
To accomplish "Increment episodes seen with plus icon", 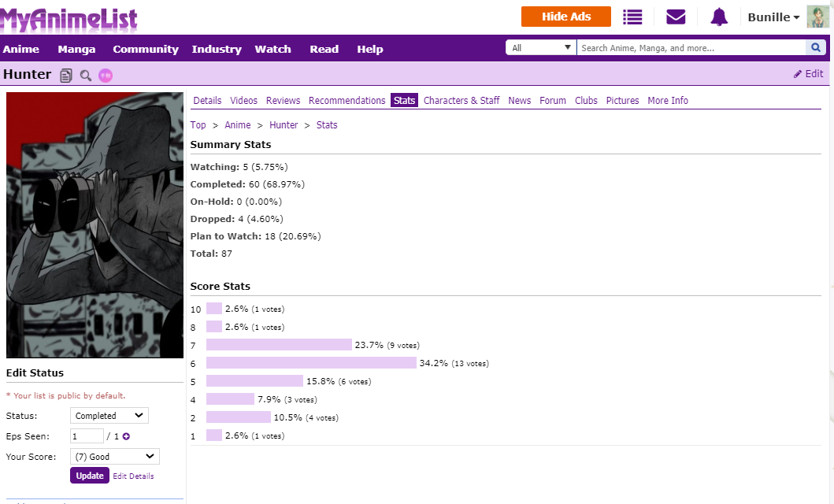I will click(126, 436).
